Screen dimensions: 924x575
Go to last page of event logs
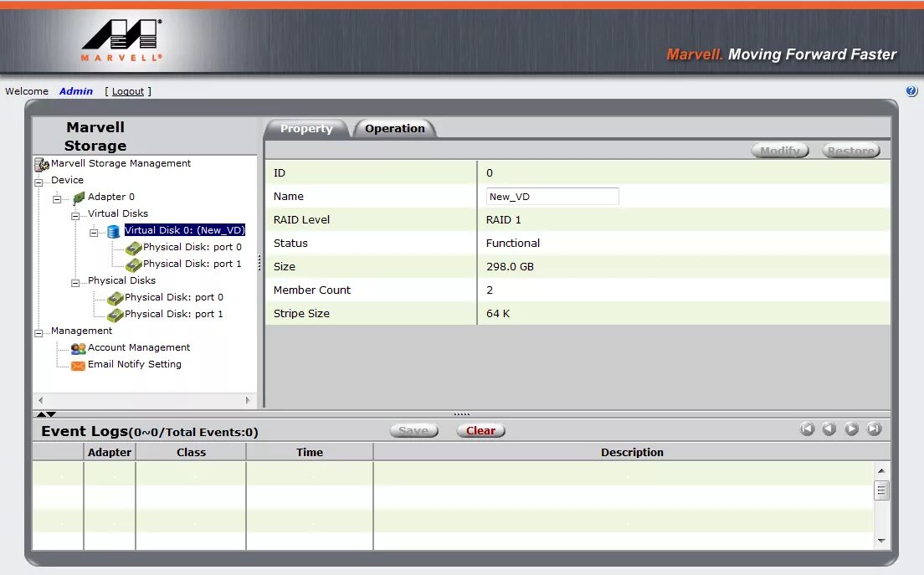pos(874,429)
